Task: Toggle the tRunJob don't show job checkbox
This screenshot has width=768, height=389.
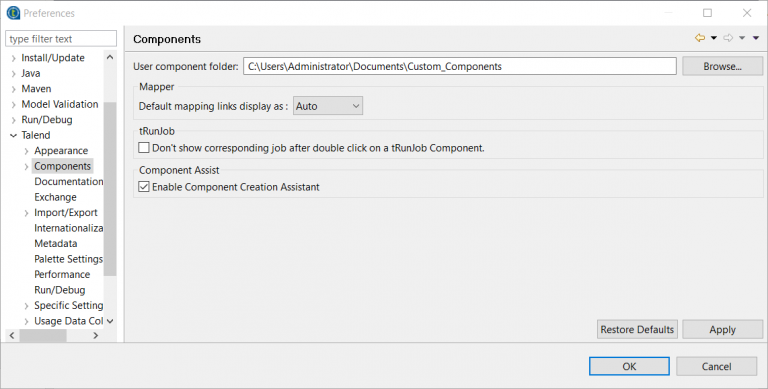Action: coord(144,147)
